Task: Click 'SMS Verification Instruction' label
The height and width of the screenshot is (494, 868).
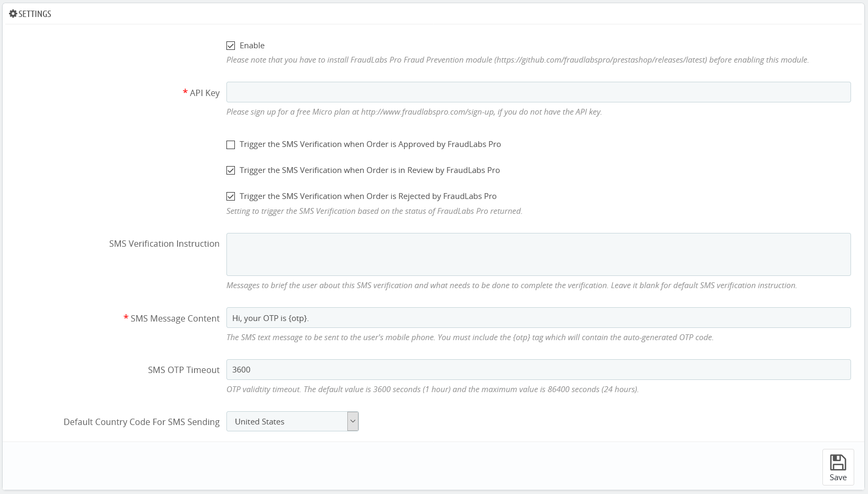Action: [x=164, y=244]
